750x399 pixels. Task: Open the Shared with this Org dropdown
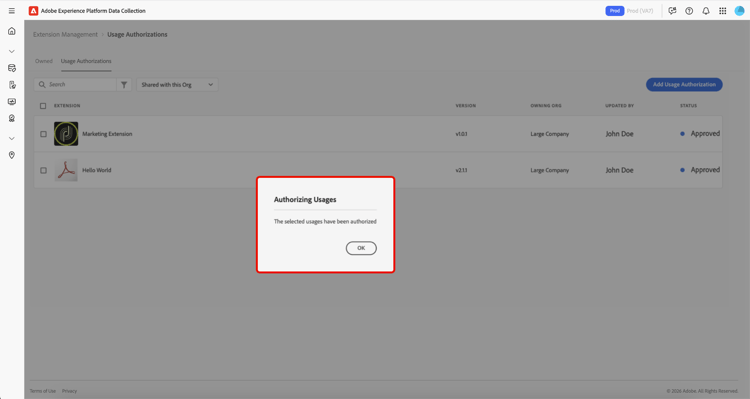point(177,85)
